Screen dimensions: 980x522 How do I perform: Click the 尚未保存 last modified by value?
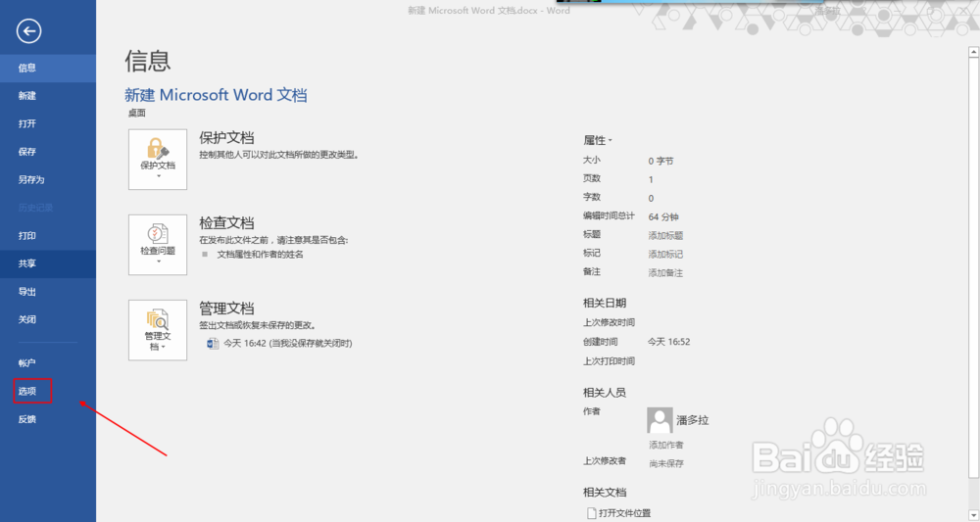(x=665, y=464)
